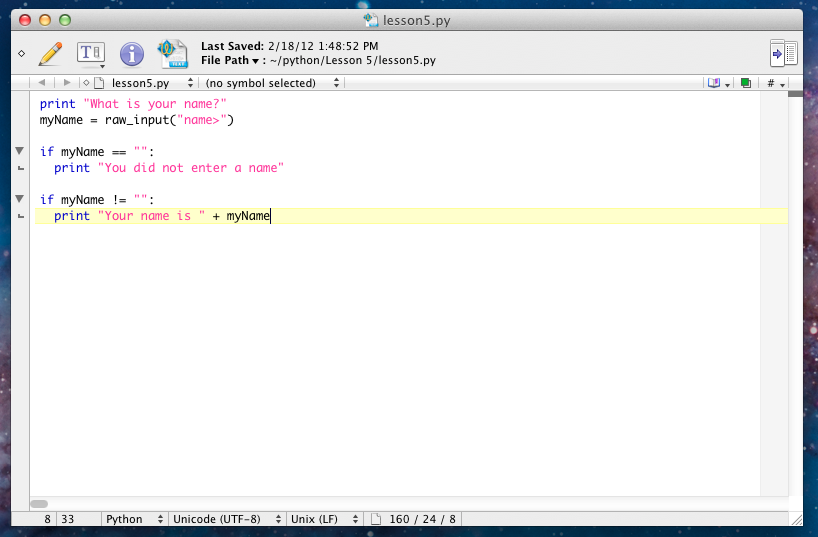This screenshot has width=818, height=537.
Task: Go to previous document with back arrow
Action: [42, 83]
